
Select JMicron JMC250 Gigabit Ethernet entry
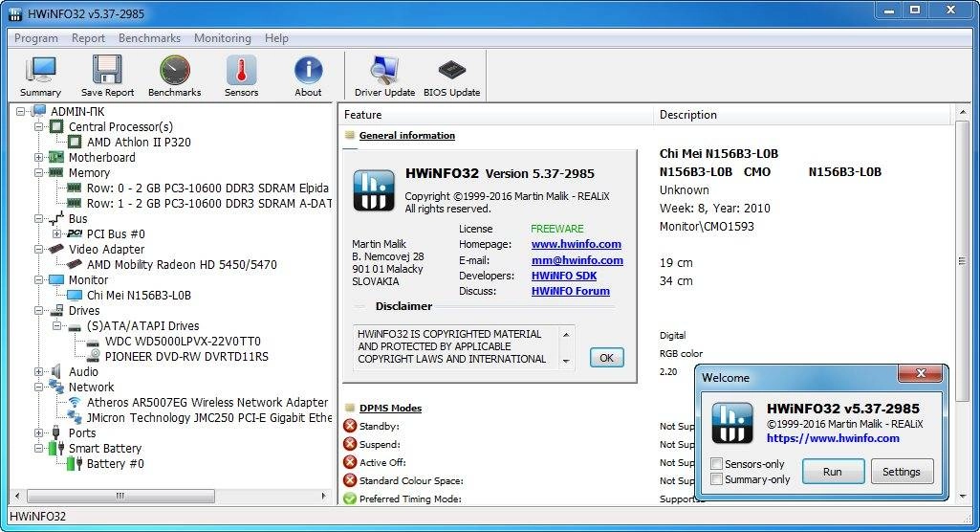[x=208, y=417]
